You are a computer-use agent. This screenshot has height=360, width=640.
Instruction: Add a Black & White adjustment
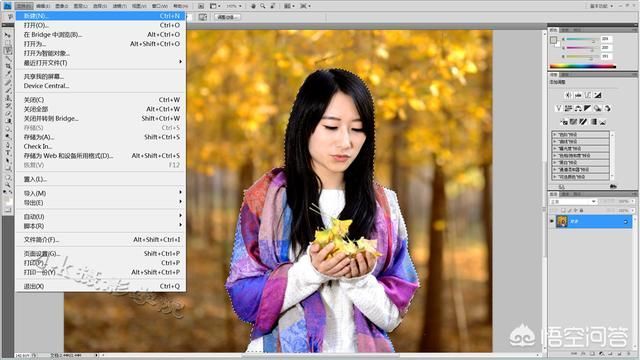(587, 108)
